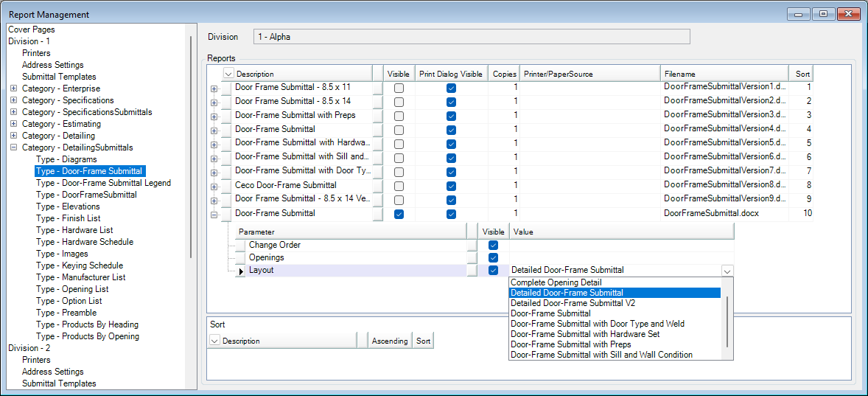868x396 pixels.
Task: Expand the Door-Frame Submittal with Preps row
Action: 214,116
